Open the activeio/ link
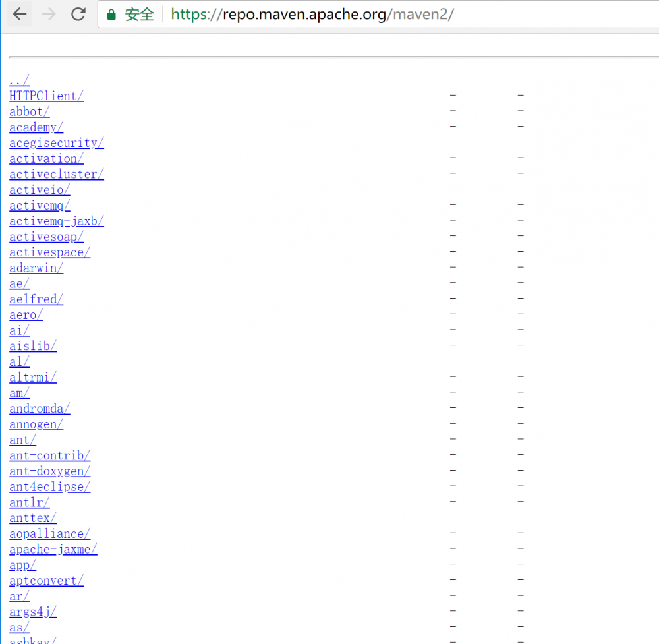 [x=40, y=190]
